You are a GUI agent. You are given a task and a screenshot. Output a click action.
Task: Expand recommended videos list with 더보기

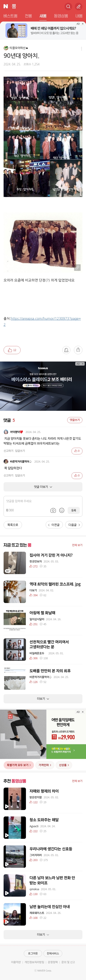click(43, 934)
